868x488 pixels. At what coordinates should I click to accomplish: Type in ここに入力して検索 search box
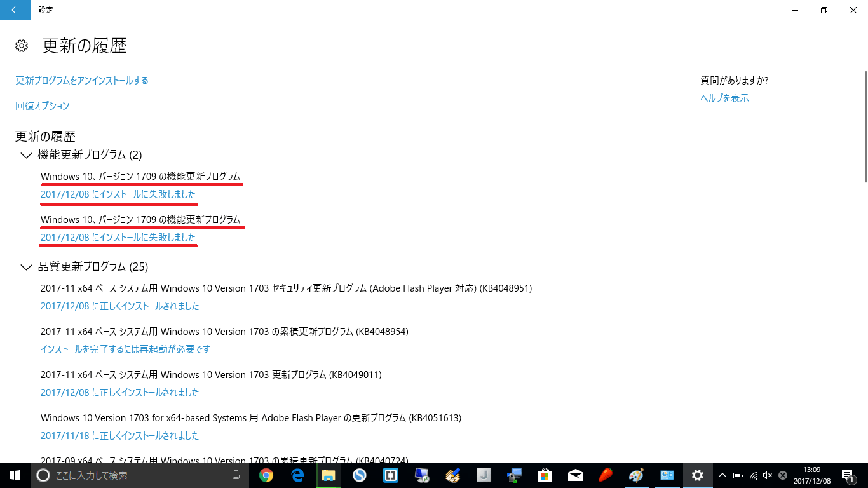(x=141, y=475)
